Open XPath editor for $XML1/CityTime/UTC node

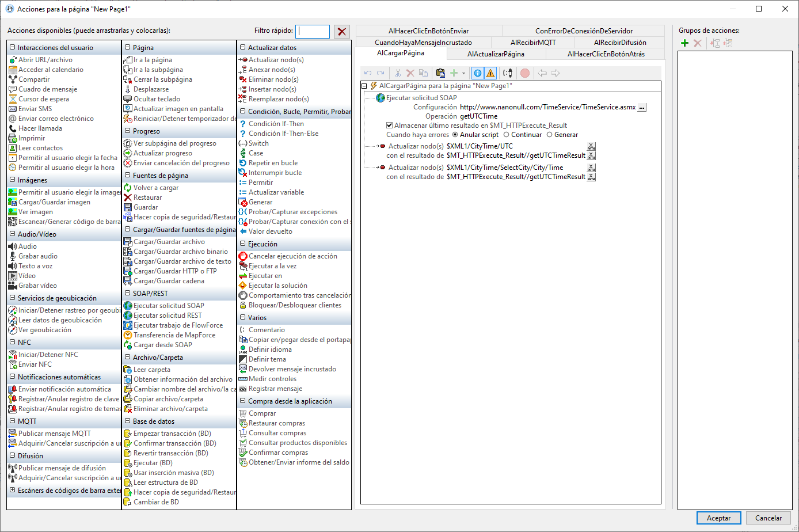coord(591,146)
